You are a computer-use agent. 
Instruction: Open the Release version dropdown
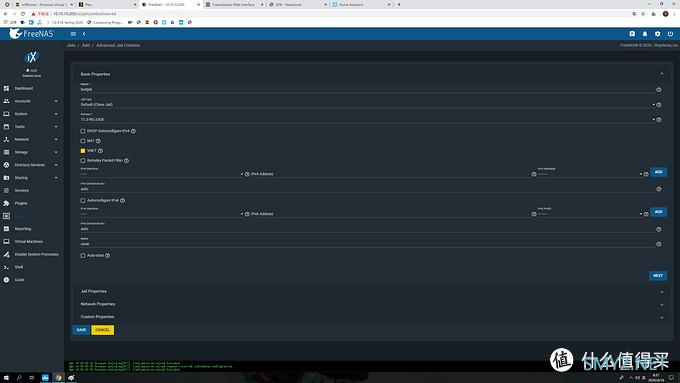(x=367, y=119)
